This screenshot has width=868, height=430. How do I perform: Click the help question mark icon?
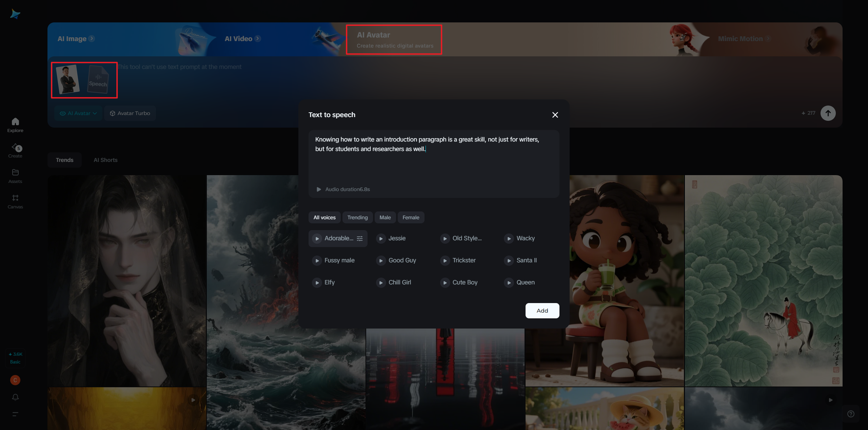tap(851, 414)
